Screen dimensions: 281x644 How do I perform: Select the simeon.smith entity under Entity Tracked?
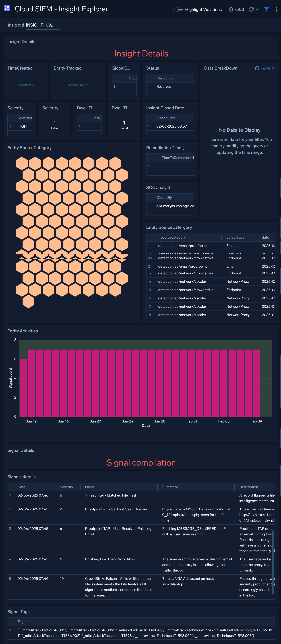(78, 85)
